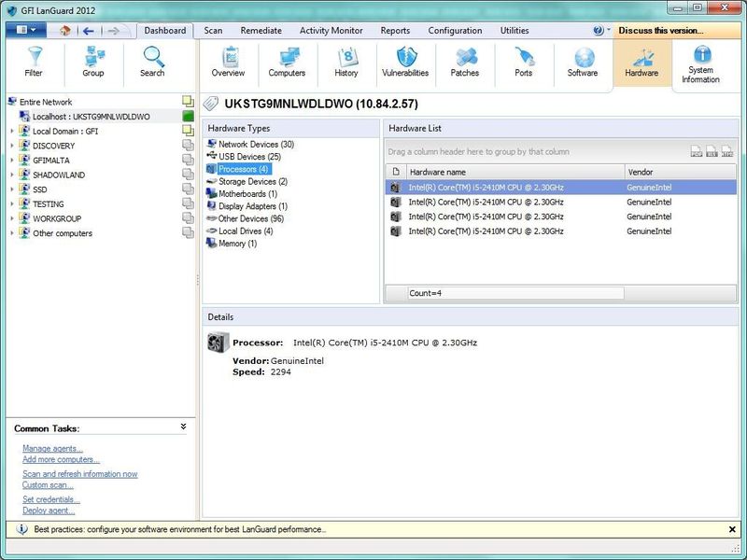Click the Custom scan link

48,485
